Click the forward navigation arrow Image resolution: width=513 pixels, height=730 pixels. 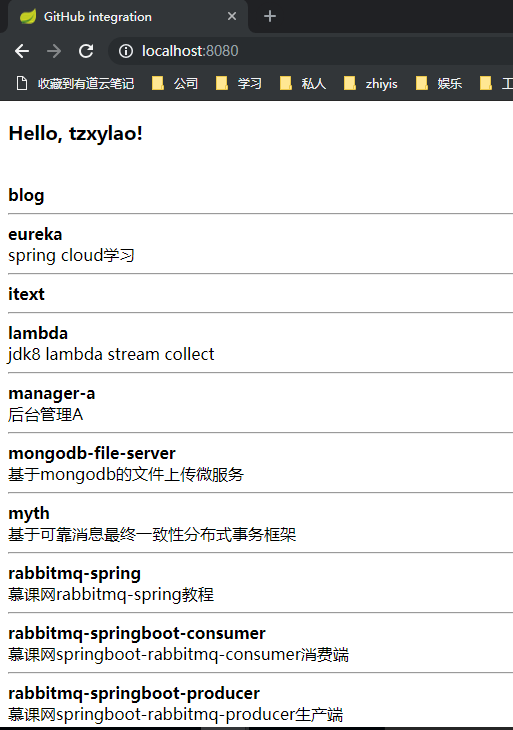click(x=54, y=51)
